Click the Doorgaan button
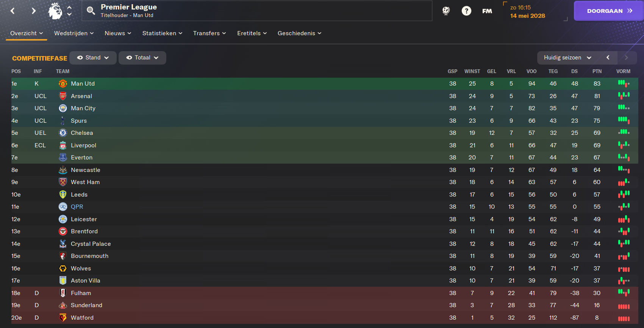The width and height of the screenshot is (644, 328). pos(609,11)
